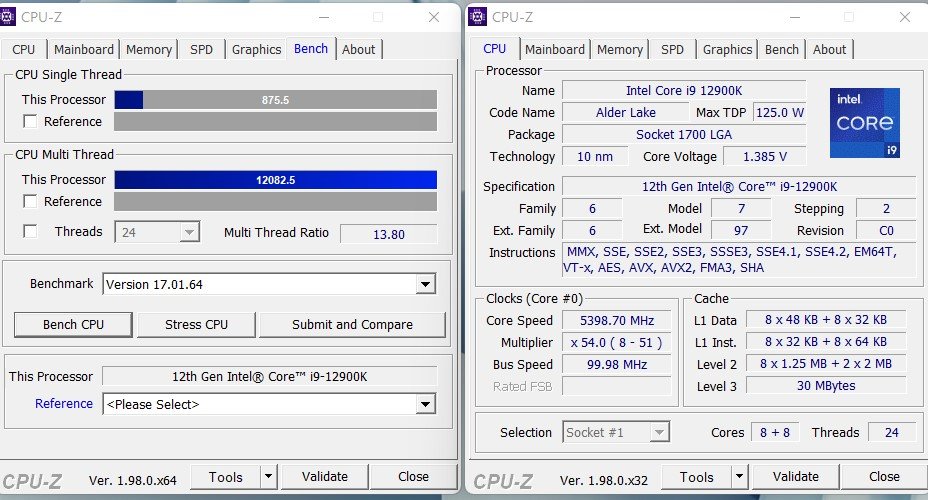Click Revision value C0
This screenshot has width=928, height=500.
pos(886,230)
